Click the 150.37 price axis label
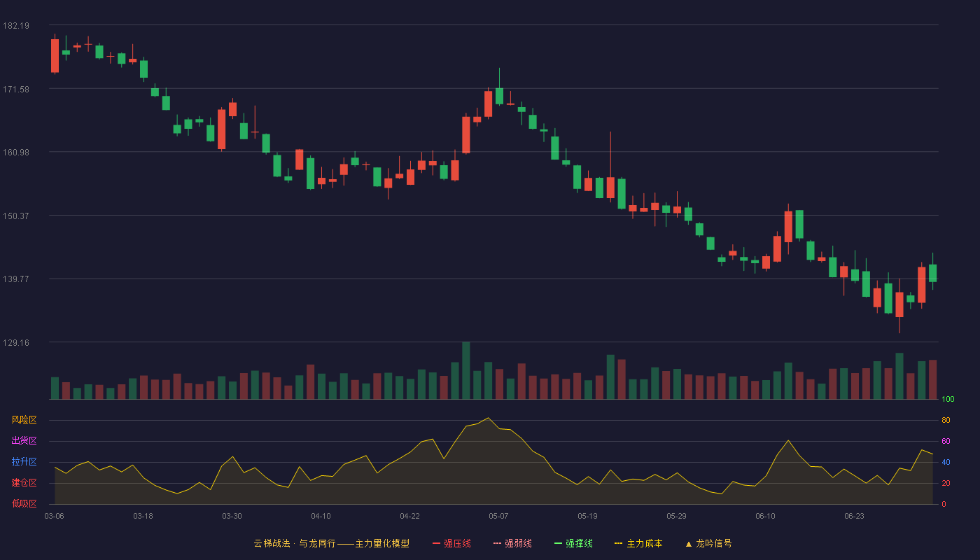Viewport: 980px width, 560px height. 16,216
